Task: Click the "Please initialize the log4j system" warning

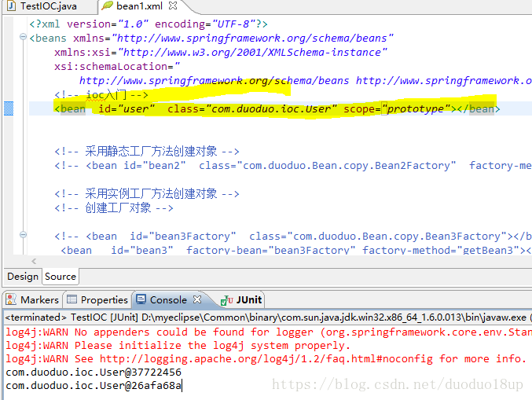Action: (178, 345)
